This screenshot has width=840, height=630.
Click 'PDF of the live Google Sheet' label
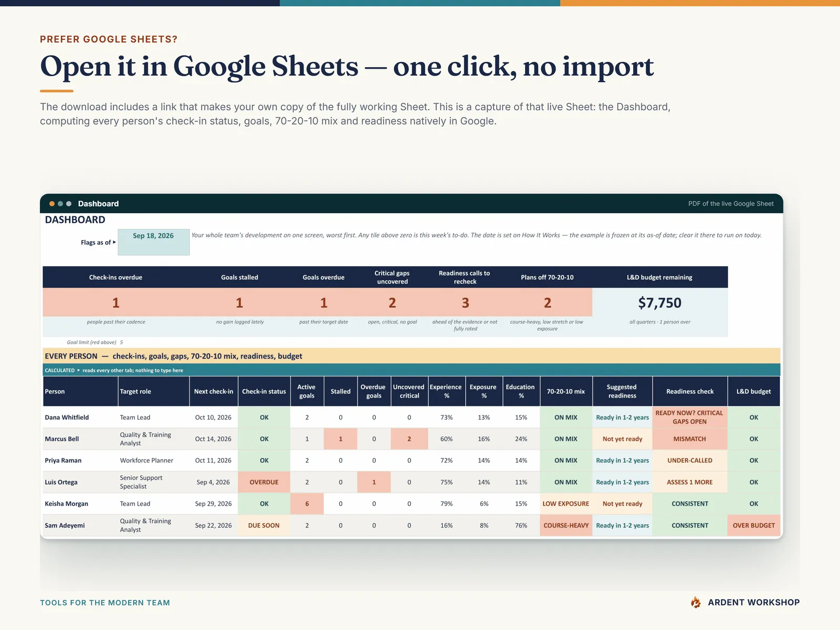tap(731, 204)
